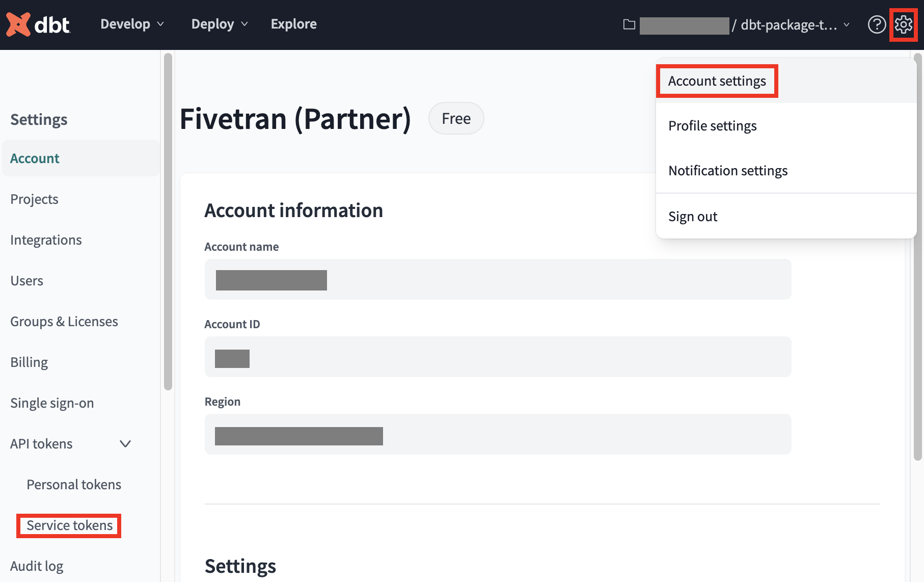Click the Account name field
Viewport: 924px width, 582px height.
(498, 279)
